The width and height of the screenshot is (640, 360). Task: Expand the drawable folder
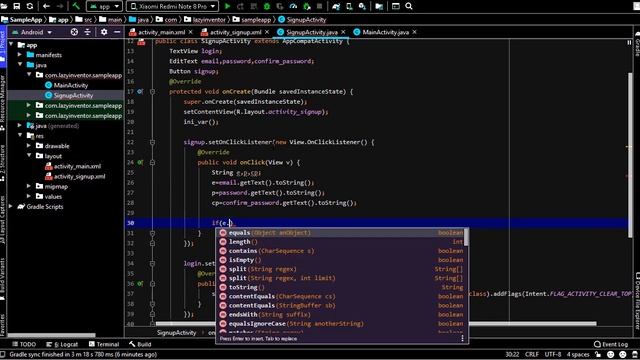click(x=29, y=146)
